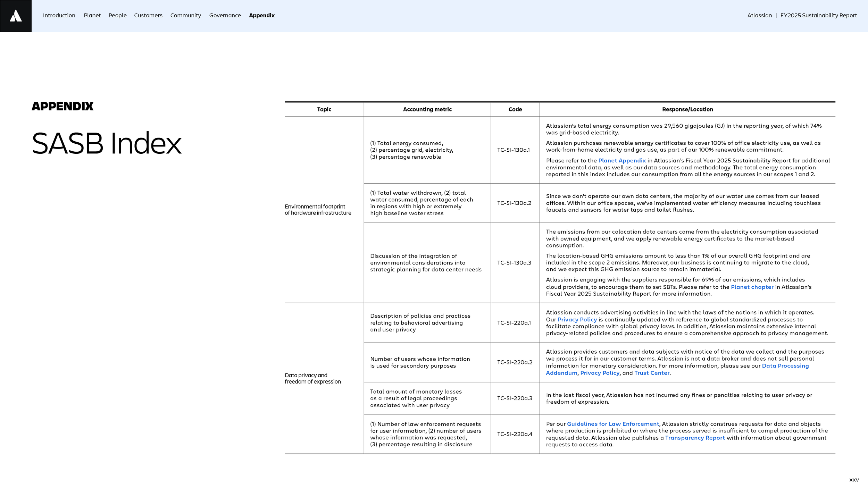The image size is (868, 488).
Task: Click the renewable energy certificates paragraph
Action: pos(683,146)
